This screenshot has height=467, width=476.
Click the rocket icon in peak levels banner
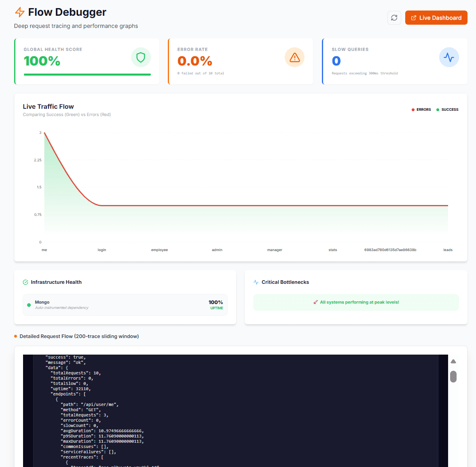[316, 302]
